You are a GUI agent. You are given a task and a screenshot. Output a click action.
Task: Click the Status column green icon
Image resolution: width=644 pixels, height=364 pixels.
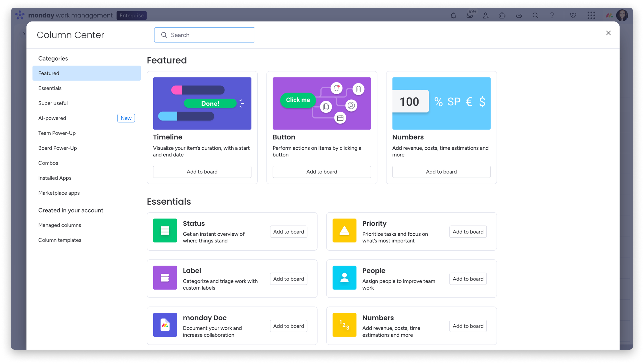point(165,230)
